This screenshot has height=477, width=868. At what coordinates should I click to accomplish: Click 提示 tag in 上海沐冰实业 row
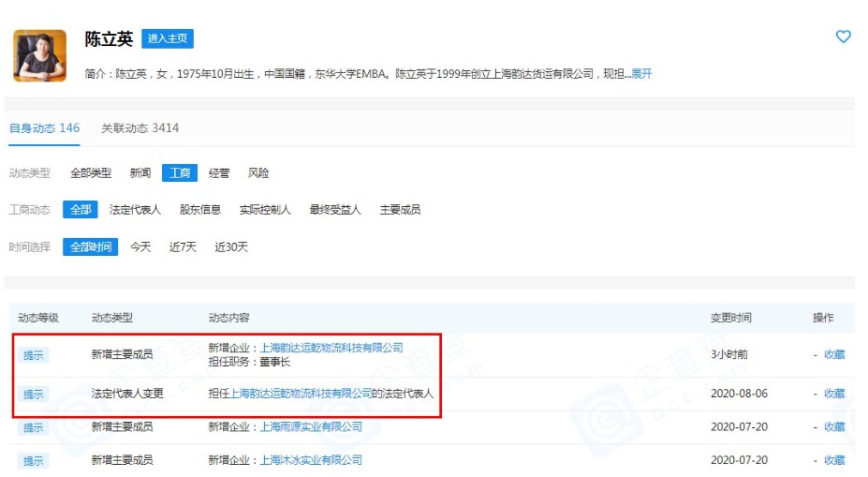(x=33, y=461)
